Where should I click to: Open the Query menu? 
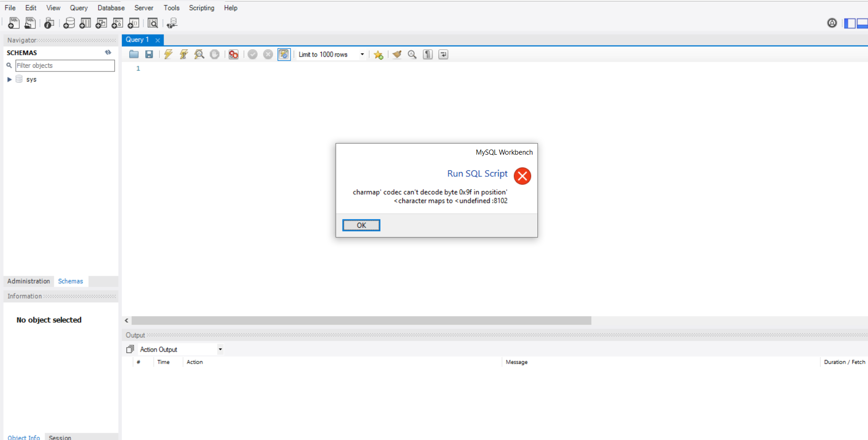coord(78,8)
